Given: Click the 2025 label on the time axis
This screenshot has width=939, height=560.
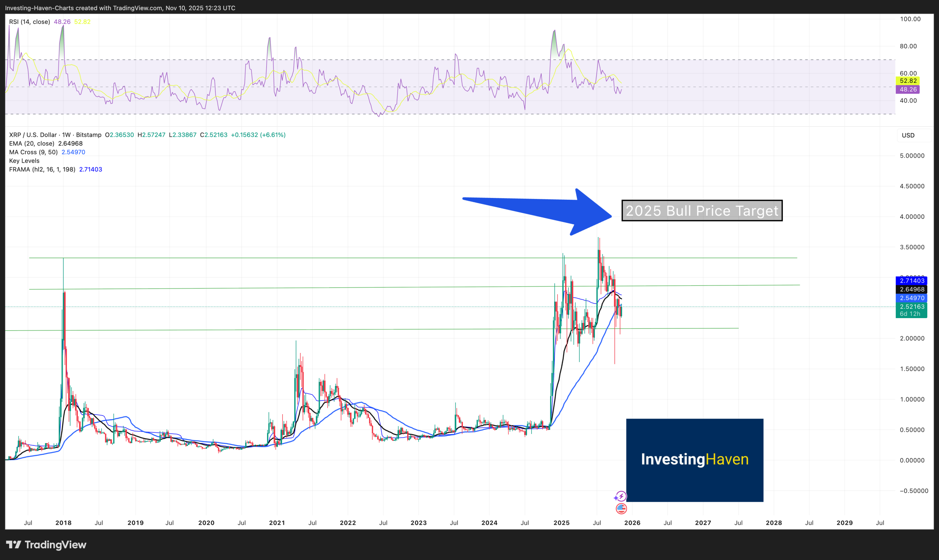Looking at the screenshot, I should 562,523.
